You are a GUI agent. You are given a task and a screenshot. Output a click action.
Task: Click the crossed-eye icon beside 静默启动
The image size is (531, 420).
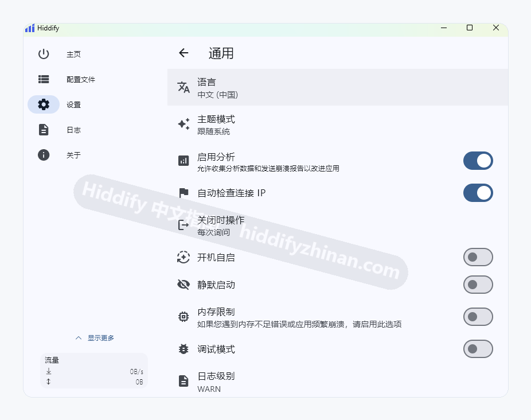click(x=183, y=285)
